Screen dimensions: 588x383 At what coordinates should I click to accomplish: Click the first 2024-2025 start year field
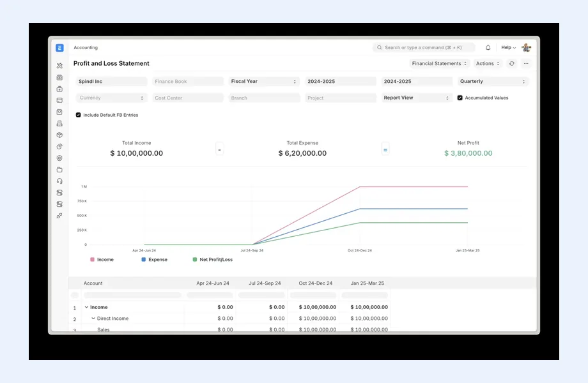pos(340,81)
